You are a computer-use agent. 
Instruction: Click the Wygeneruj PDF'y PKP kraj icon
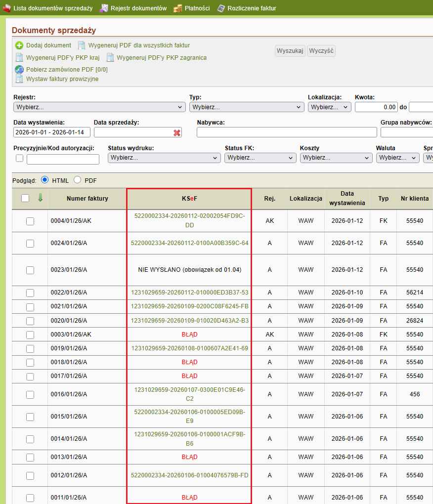19,57
